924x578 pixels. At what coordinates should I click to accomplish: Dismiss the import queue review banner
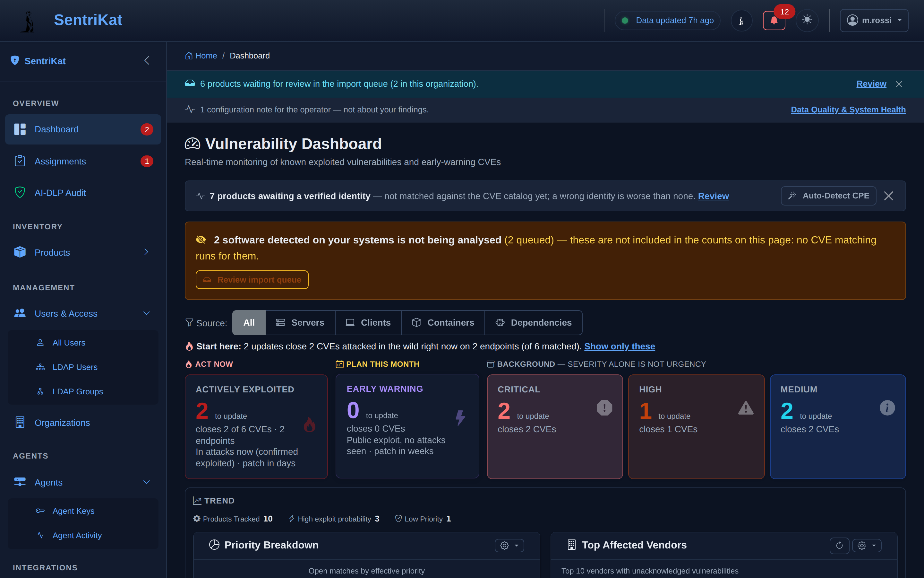coord(899,84)
